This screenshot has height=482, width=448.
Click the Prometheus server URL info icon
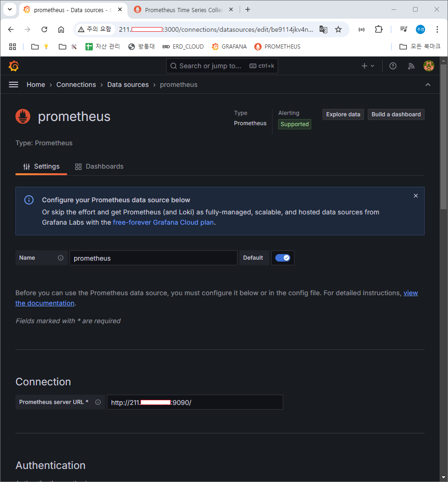point(98,402)
